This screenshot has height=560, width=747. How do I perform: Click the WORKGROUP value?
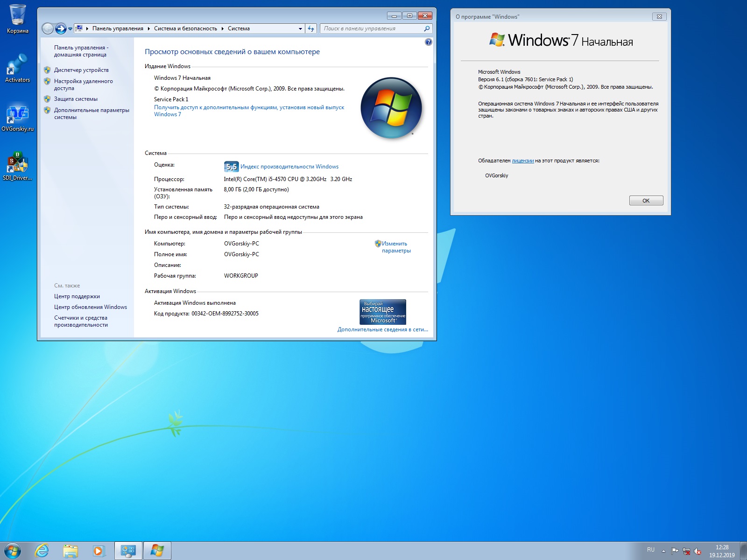241,276
